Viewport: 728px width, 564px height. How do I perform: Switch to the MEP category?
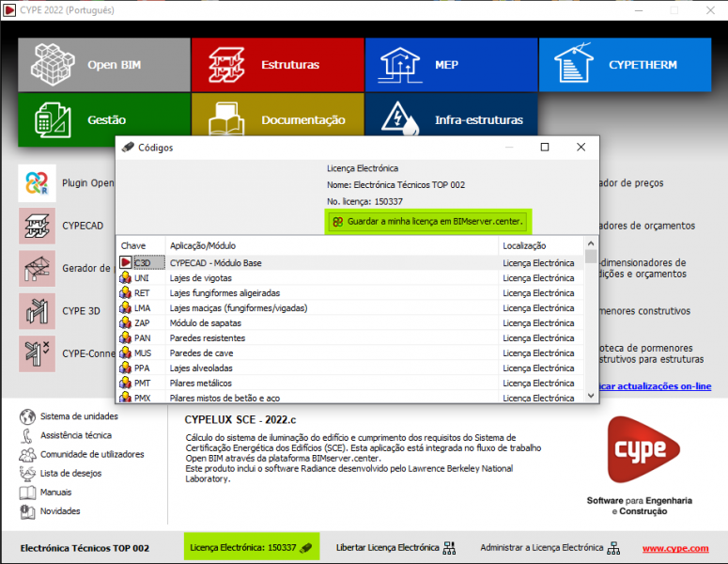(450, 65)
